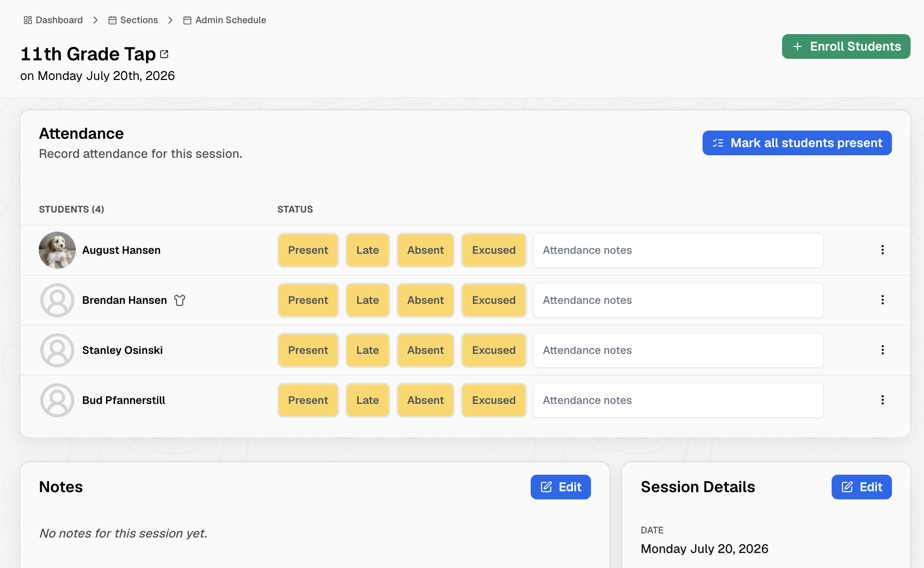Screen dimensions: 924x568
Task: Click student name Brendan Hansen
Action: point(124,300)
